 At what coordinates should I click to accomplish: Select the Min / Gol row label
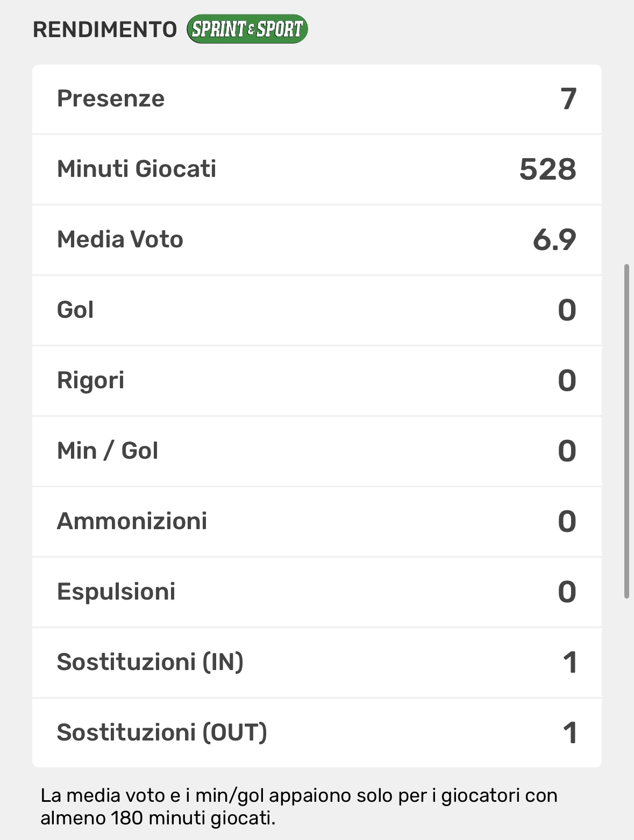[108, 451]
